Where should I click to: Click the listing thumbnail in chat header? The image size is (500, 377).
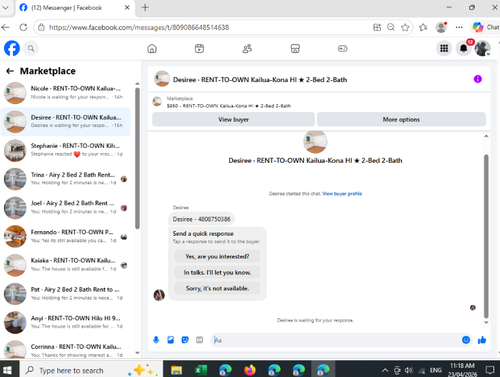162,79
